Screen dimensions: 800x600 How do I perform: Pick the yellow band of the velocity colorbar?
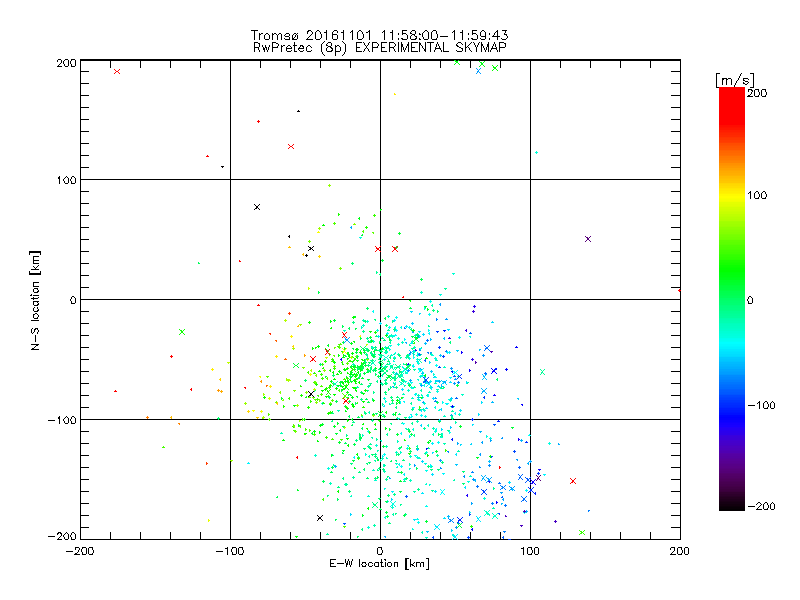732,196
